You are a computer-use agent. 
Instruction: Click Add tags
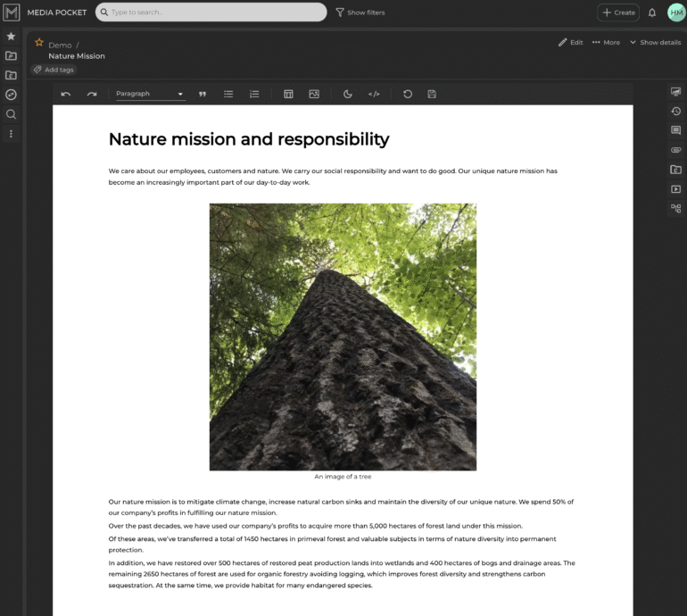coord(54,70)
